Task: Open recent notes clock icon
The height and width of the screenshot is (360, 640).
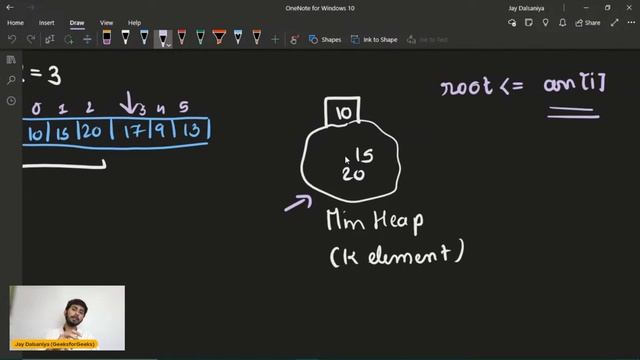Action: click(x=11, y=100)
